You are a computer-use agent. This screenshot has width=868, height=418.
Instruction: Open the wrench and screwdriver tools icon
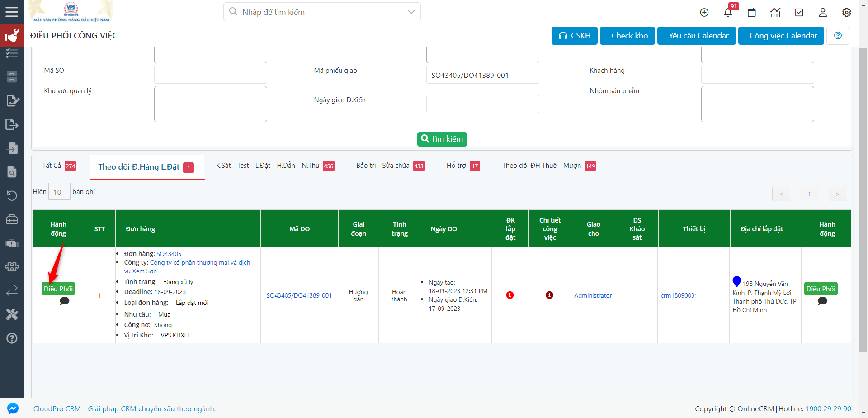12,314
